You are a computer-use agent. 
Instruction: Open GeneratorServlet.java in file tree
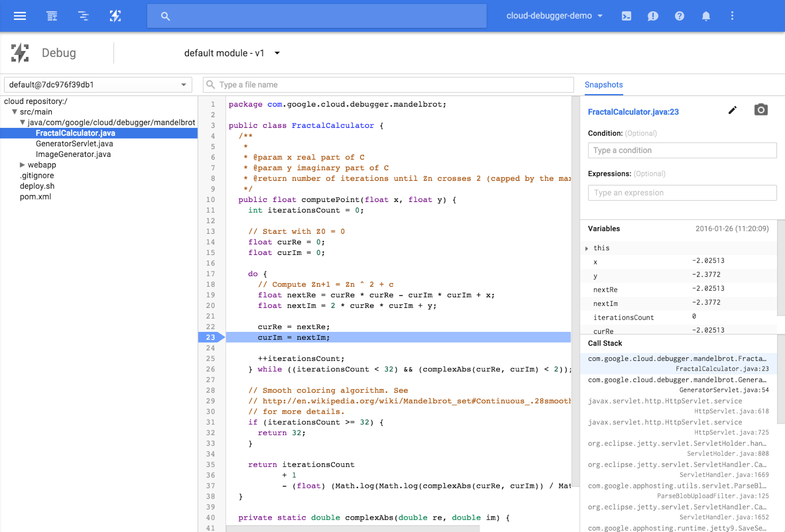point(75,144)
